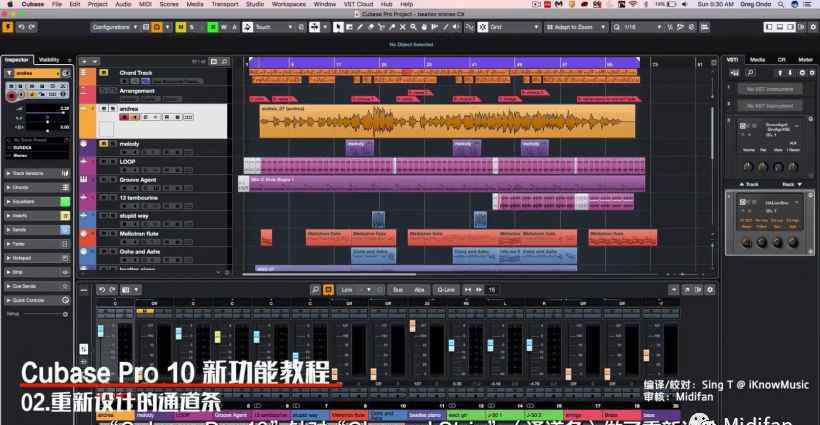Click the Snap on/off icon in toolbar
Screen dimensions: 820x425
[x=470, y=27]
